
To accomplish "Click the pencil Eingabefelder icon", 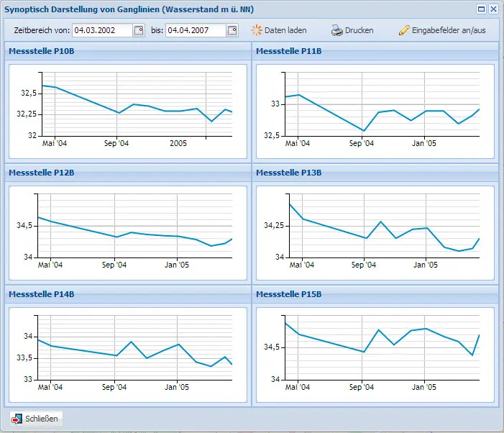I will coord(404,30).
